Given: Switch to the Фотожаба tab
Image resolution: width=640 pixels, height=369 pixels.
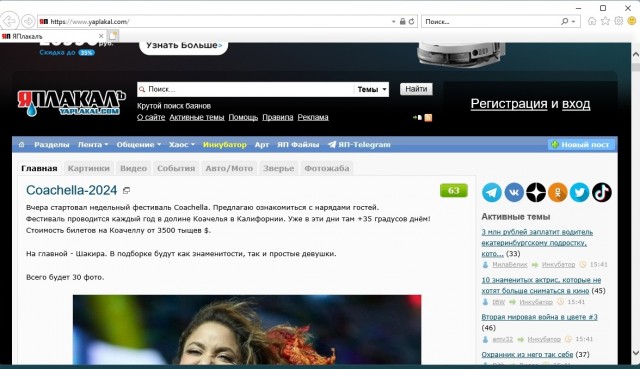Looking at the screenshot, I should tap(327, 168).
